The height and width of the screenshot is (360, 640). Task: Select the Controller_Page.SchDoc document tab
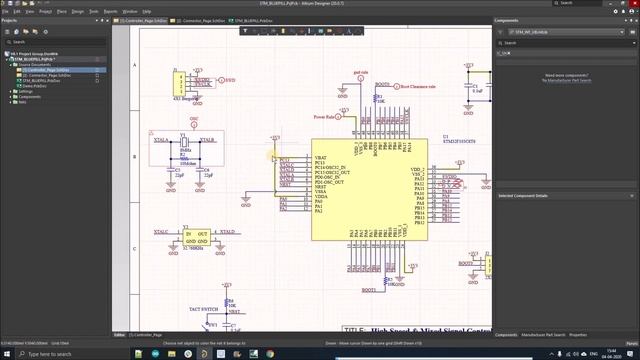point(140,20)
